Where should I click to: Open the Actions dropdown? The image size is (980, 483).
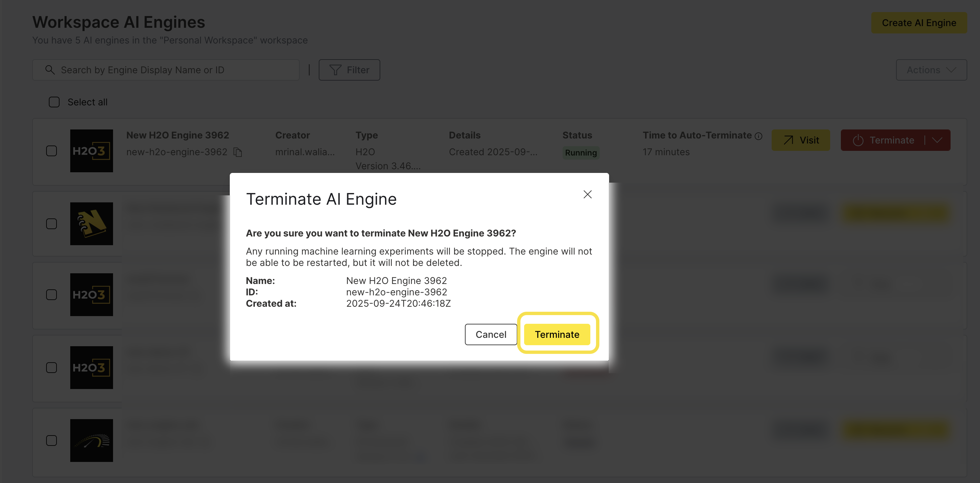click(x=931, y=70)
